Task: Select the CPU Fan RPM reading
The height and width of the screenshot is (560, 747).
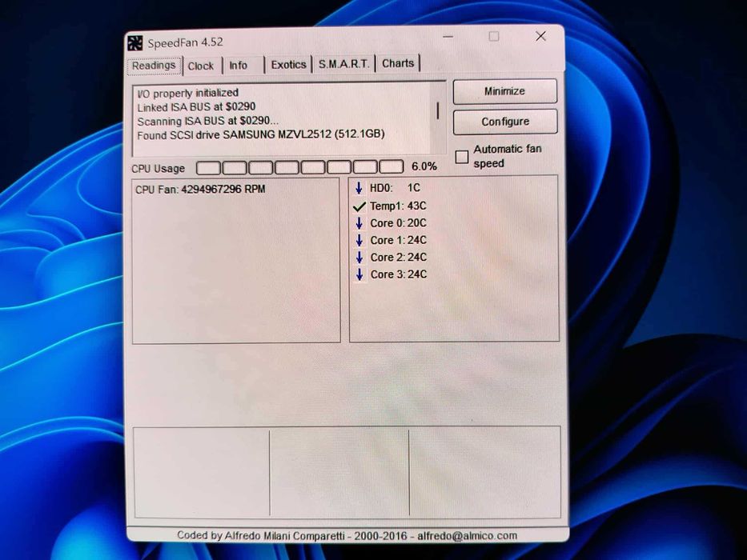Action: coord(200,190)
